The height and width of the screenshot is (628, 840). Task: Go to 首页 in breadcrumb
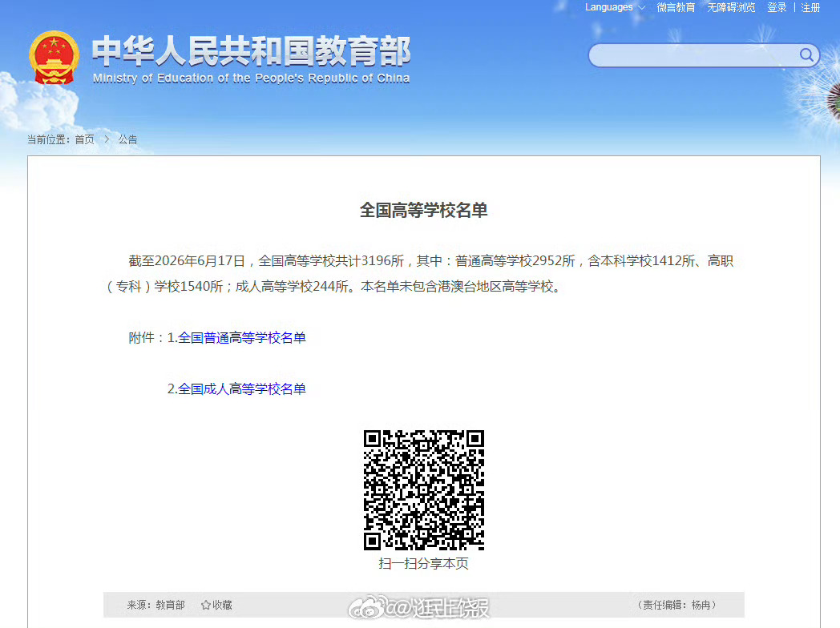[x=85, y=139]
